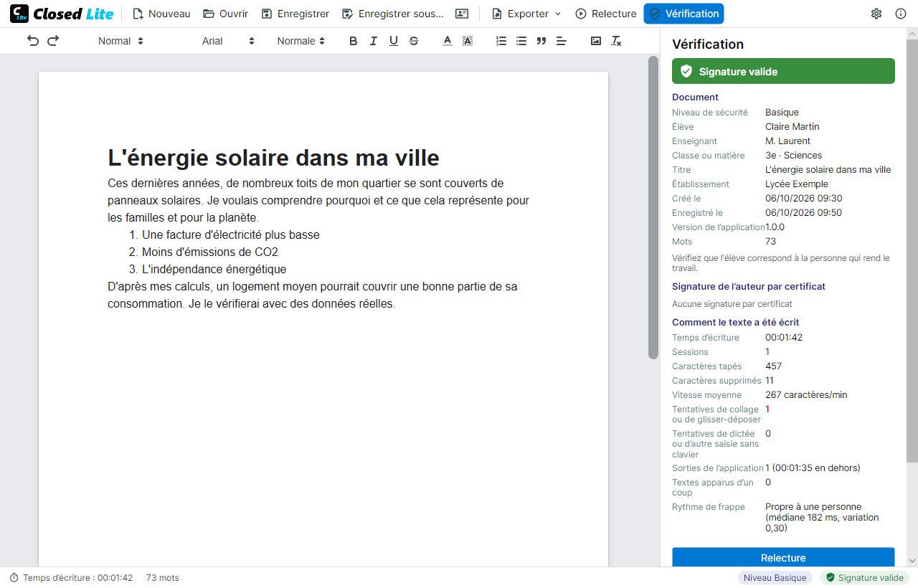
Task: Clear text formatting
Action: 616,41
